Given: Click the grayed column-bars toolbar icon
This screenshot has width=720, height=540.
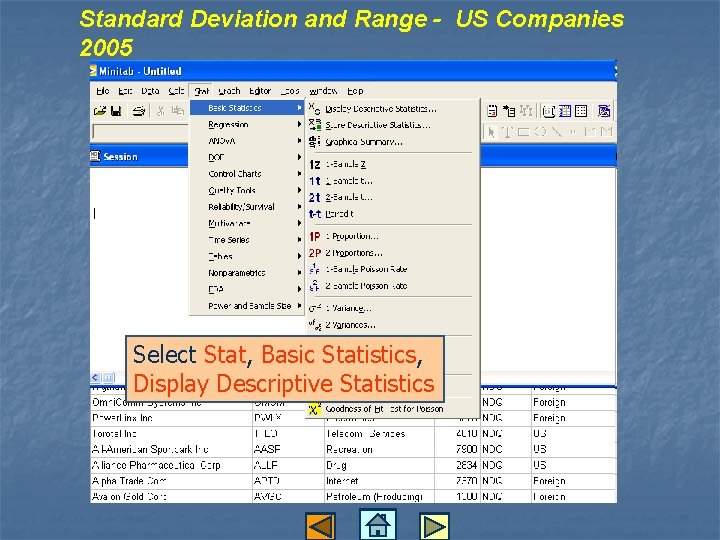Looking at the screenshot, I should pos(526,111).
